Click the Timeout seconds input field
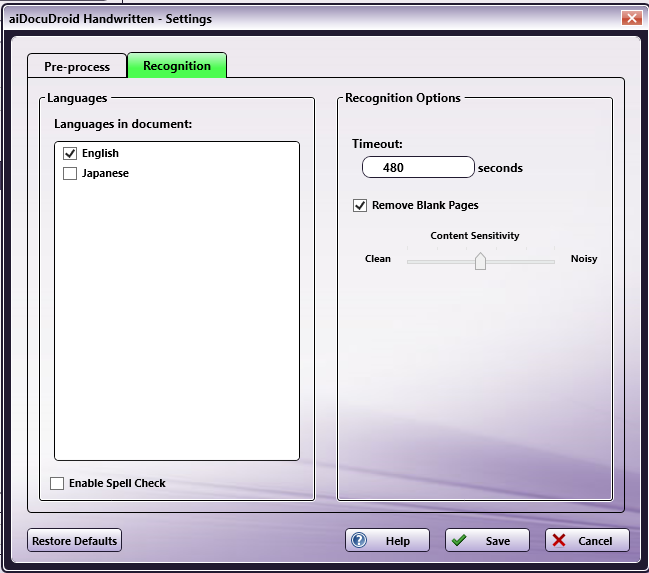The height and width of the screenshot is (573, 649). [x=418, y=167]
